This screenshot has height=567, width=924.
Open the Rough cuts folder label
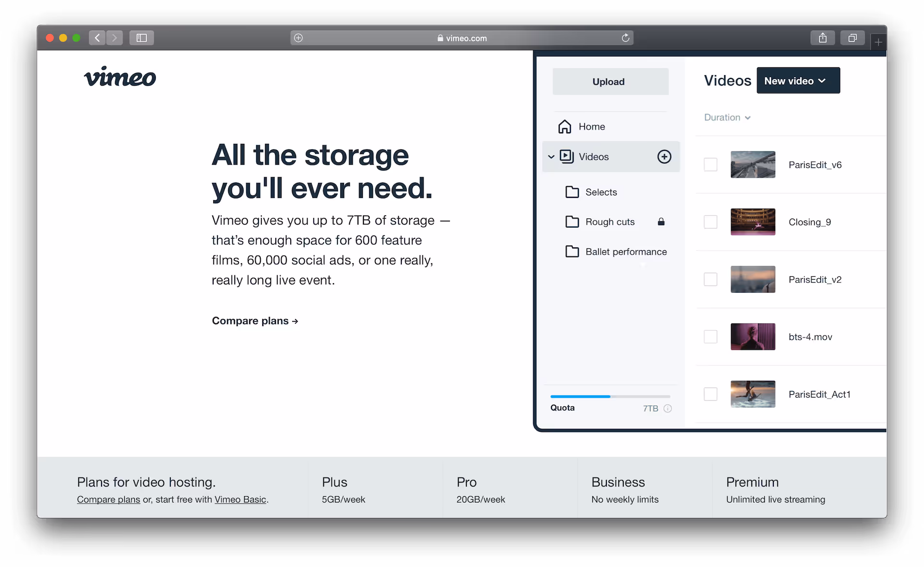(x=610, y=222)
